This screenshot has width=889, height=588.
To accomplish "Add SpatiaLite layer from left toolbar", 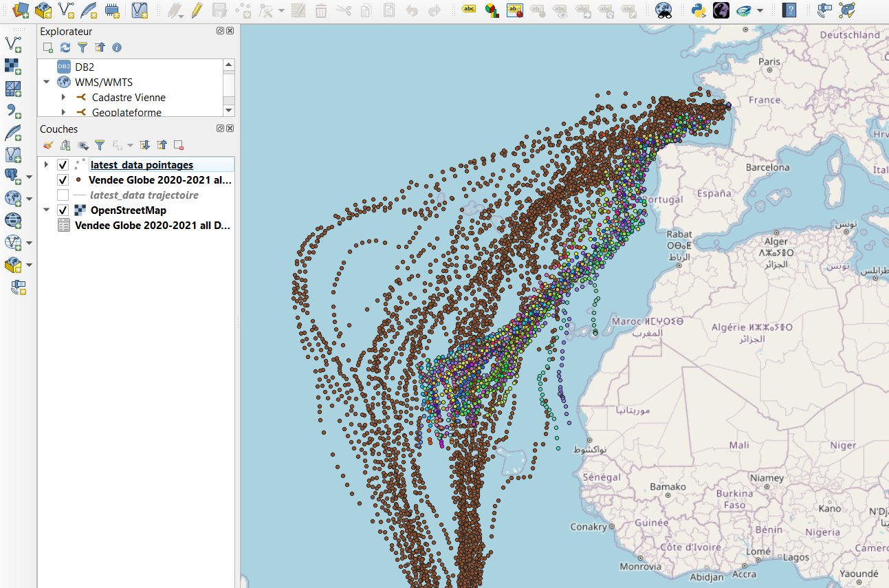I will [x=13, y=133].
